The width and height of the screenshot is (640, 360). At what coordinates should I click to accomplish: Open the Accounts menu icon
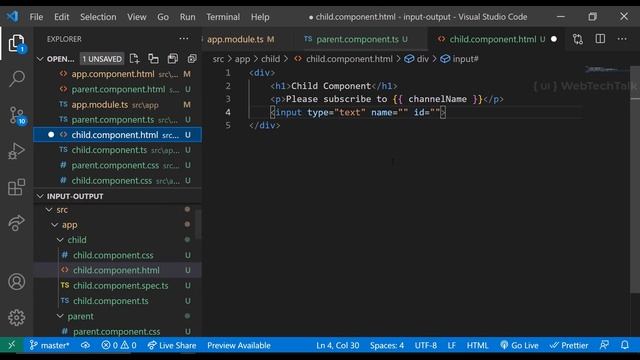click(17, 282)
